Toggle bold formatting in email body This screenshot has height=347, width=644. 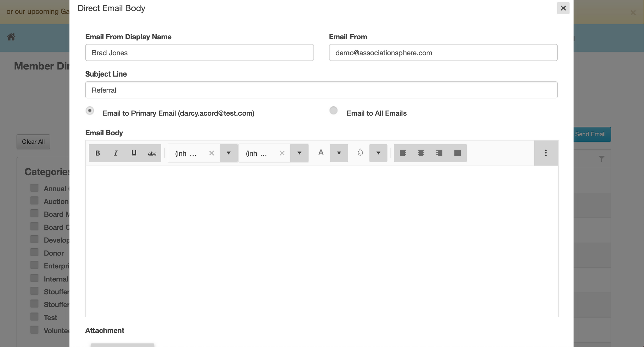point(98,153)
